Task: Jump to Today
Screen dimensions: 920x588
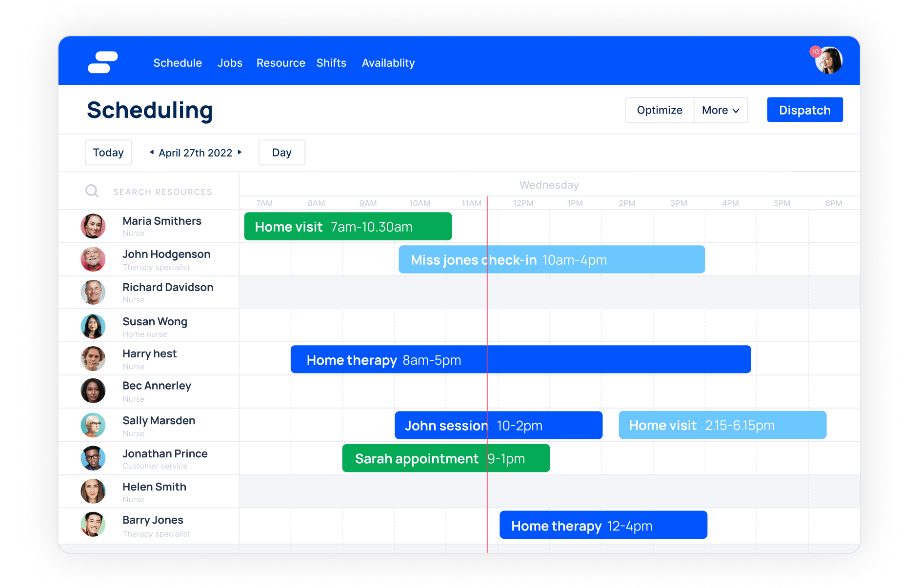Action: click(x=108, y=153)
